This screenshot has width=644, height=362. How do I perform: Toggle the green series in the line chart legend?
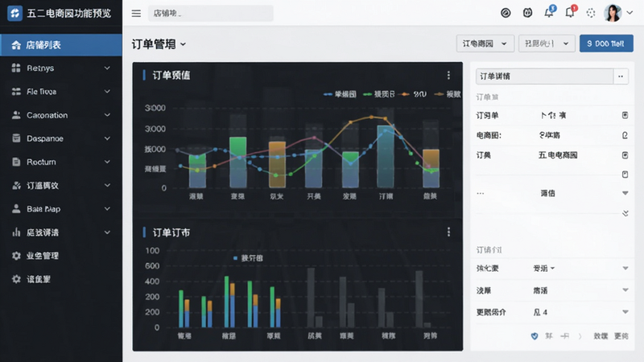pos(378,94)
